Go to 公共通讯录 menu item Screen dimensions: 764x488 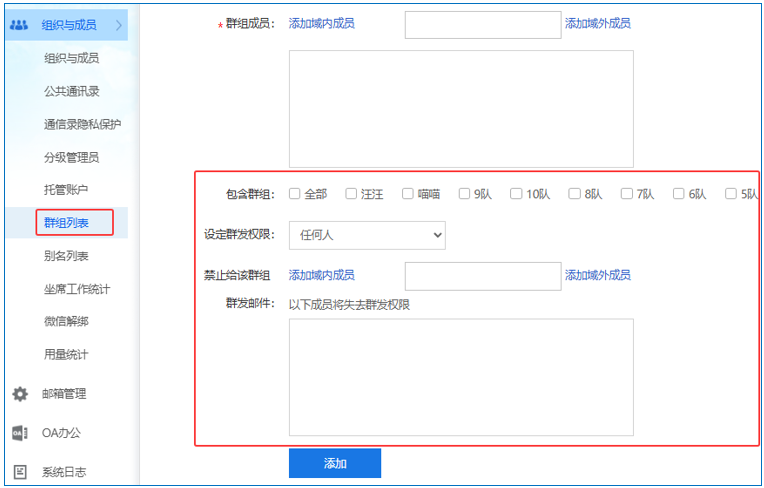pyautogui.click(x=71, y=91)
